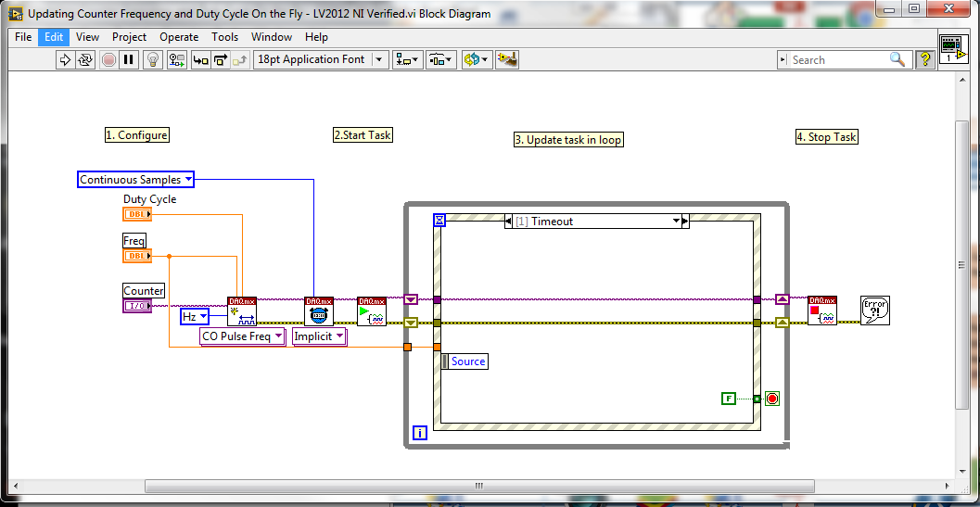980x507 pixels.
Task: Click the Step Over button
Action: [221, 60]
